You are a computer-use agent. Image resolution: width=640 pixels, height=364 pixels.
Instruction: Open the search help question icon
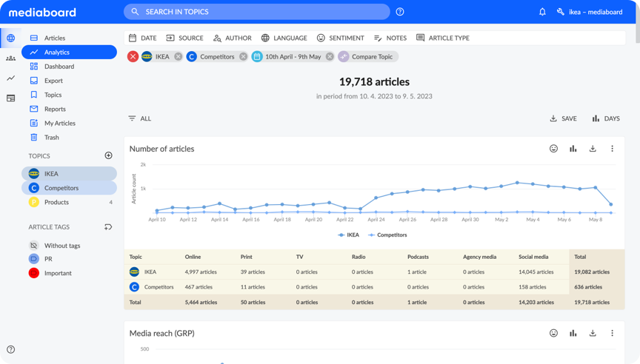(x=400, y=12)
